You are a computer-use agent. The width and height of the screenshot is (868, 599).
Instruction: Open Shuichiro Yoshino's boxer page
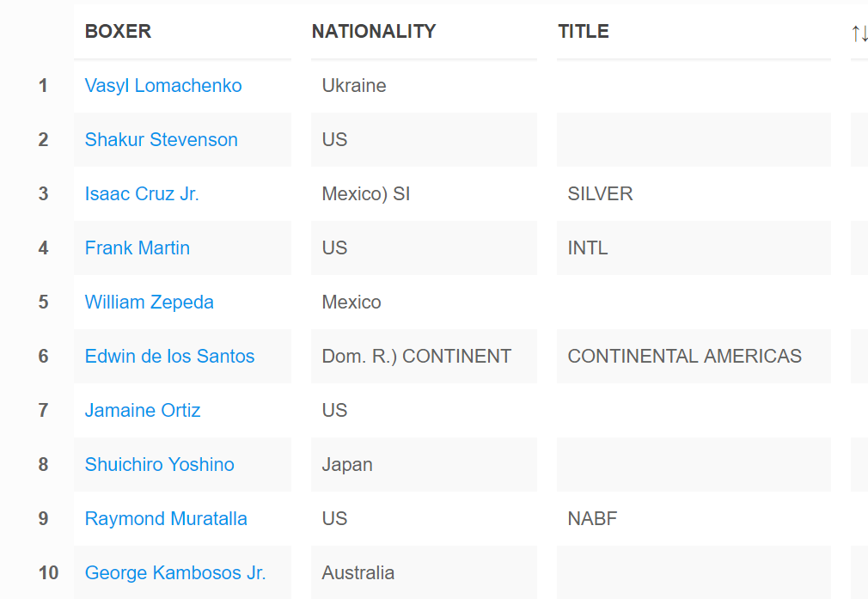click(160, 464)
